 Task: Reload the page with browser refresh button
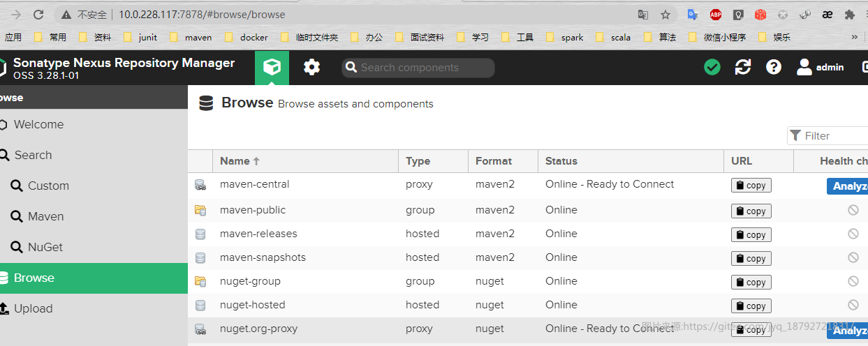click(38, 14)
